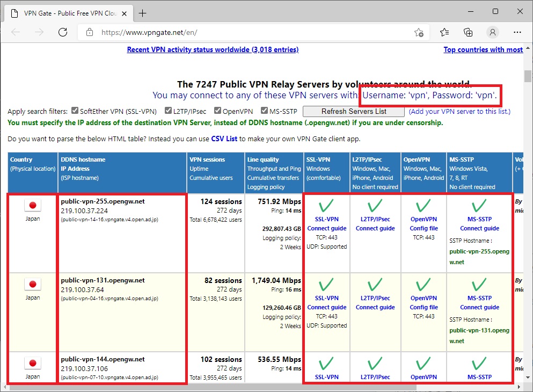Select hostname text public-vpn-131.opengw.net

pos(103,280)
